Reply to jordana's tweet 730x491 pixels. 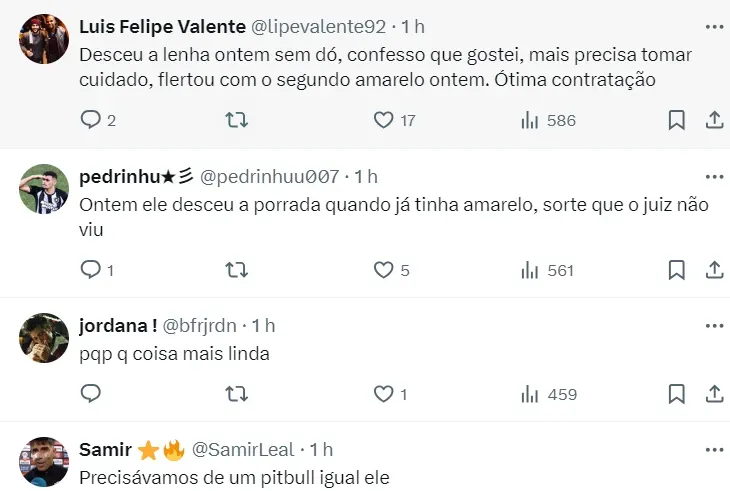coord(91,394)
